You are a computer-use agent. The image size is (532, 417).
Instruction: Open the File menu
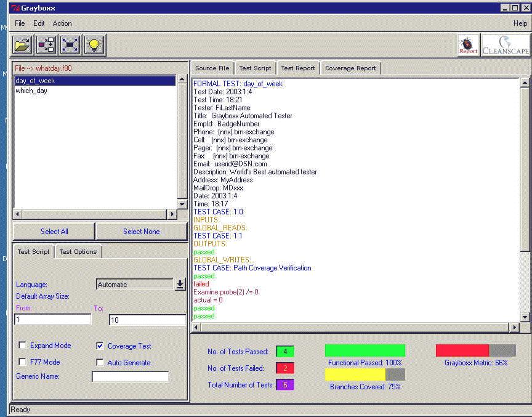coord(20,23)
